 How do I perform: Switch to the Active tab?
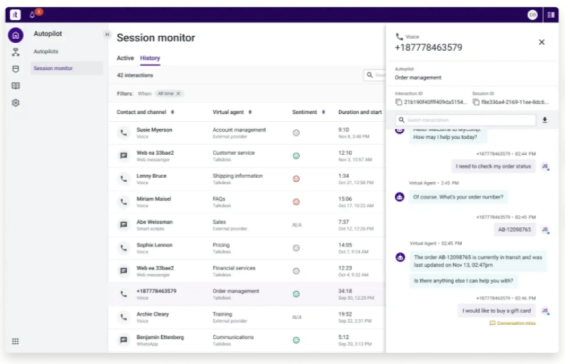[x=125, y=58]
